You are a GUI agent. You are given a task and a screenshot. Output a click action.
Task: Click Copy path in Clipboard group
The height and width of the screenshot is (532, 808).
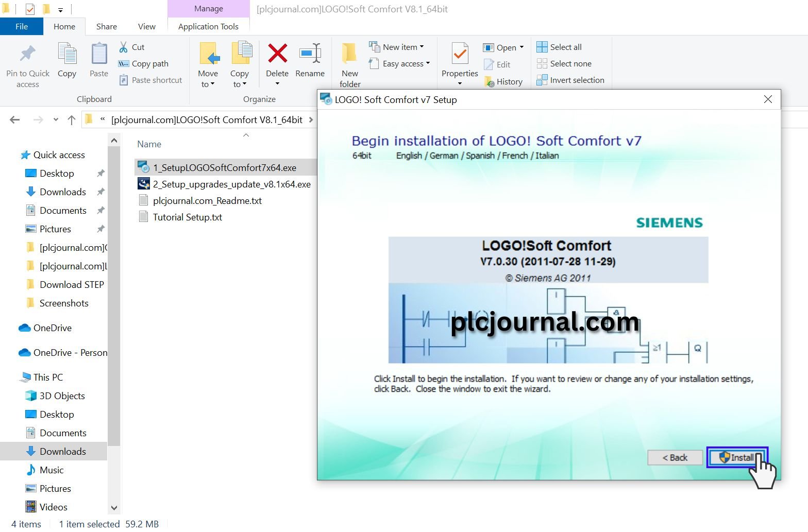pos(144,63)
